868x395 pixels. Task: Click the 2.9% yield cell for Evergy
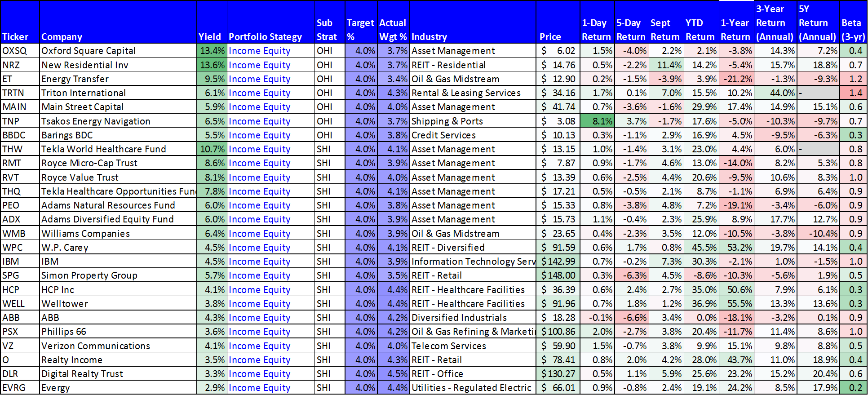pyautogui.click(x=212, y=388)
